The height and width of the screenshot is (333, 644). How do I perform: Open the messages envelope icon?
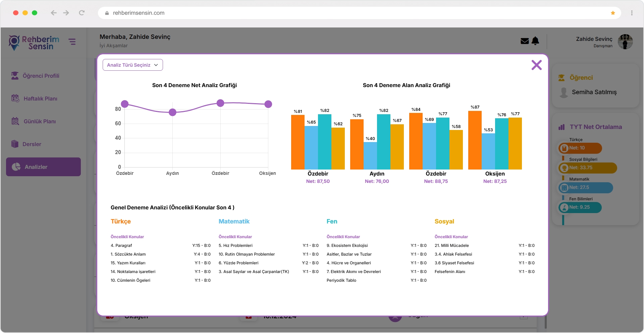[525, 41]
